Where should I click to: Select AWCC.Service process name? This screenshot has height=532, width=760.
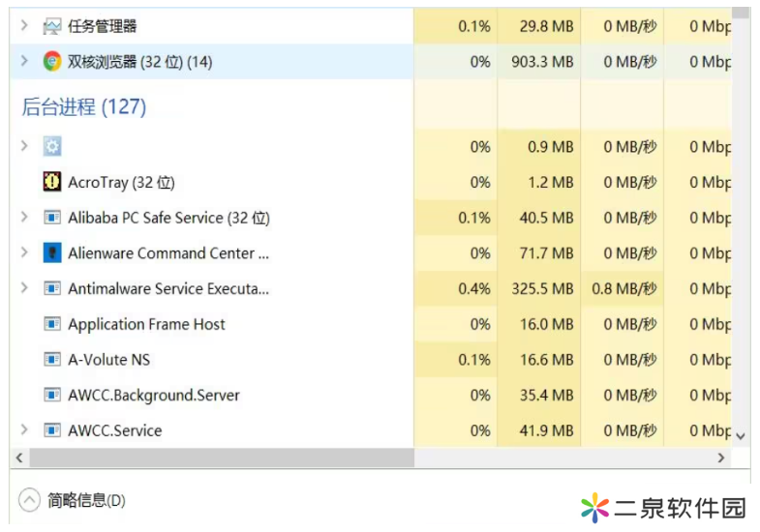coord(115,430)
